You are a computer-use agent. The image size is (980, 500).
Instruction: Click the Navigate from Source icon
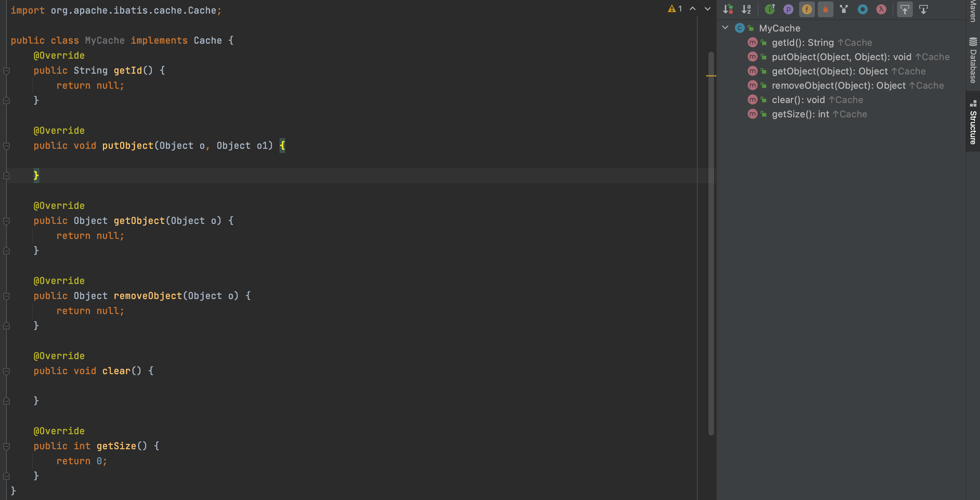click(923, 9)
